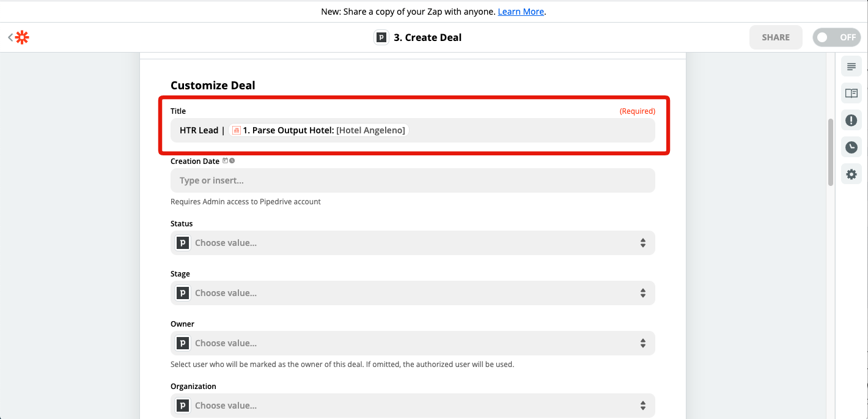The width and height of the screenshot is (868, 419).
Task: Click the SHARE button
Action: point(776,37)
